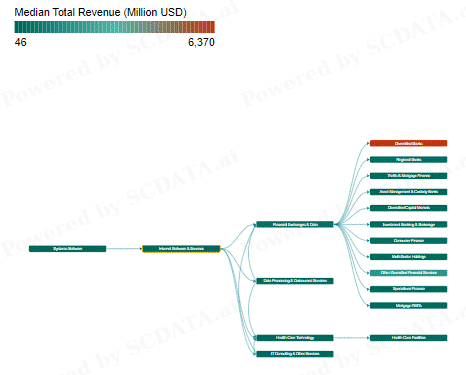Open the Data Processing & Outsourced Services node

coord(295,281)
